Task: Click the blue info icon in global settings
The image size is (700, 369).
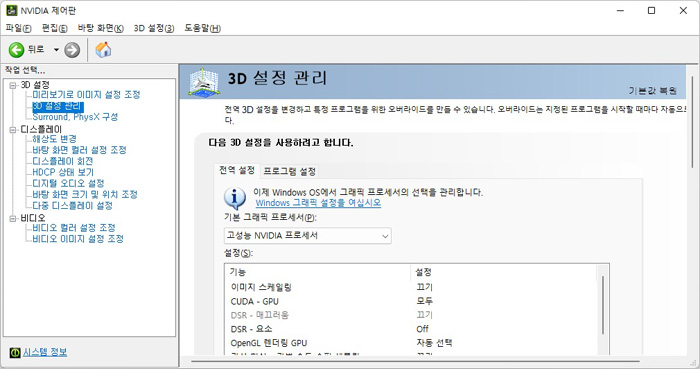Action: (x=235, y=198)
